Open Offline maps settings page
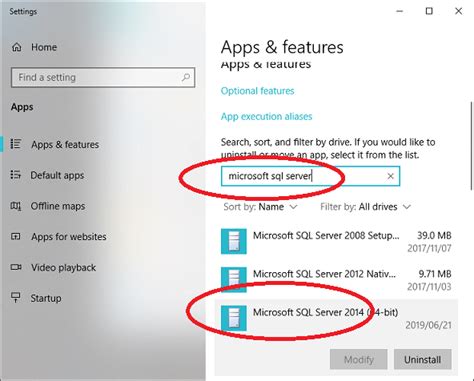 [x=58, y=206]
